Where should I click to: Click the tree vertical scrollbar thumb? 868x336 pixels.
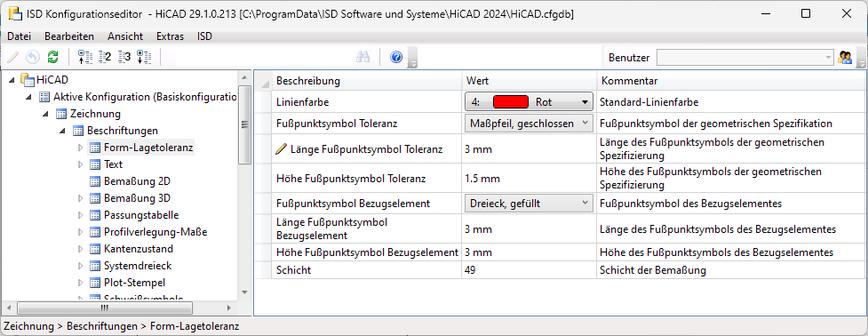tap(244, 125)
